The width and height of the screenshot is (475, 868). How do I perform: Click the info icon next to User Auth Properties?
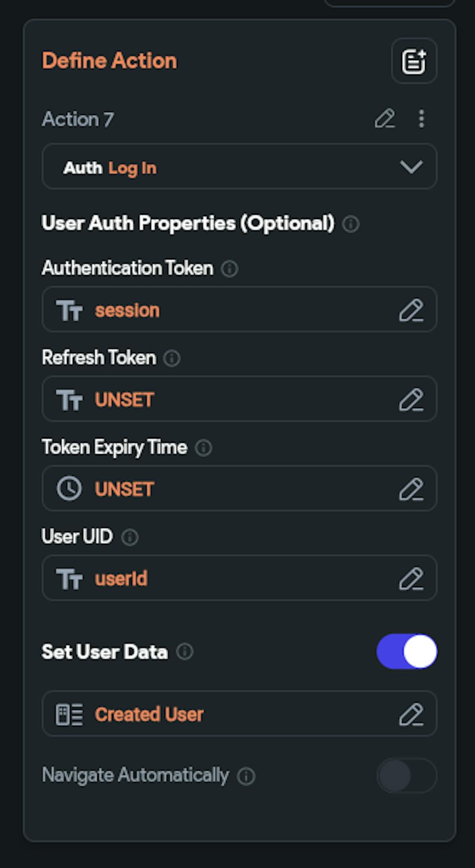[x=351, y=224]
